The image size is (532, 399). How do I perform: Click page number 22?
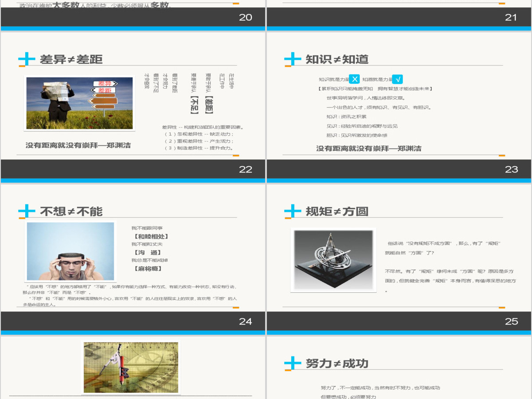[246, 169]
